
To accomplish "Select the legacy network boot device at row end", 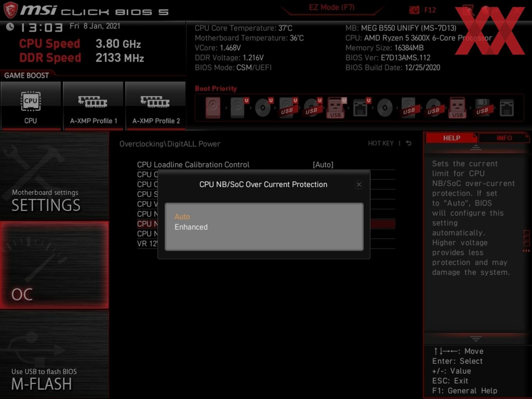I will (x=507, y=108).
